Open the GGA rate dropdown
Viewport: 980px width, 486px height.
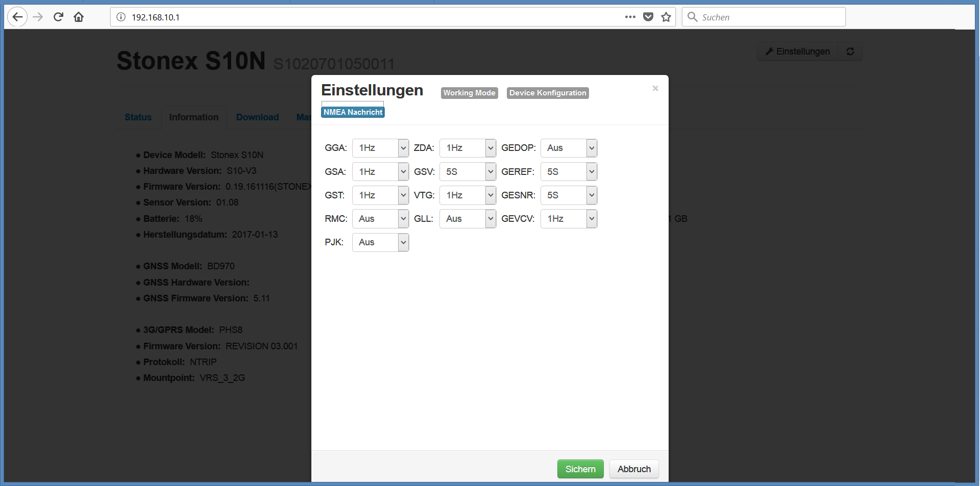380,148
